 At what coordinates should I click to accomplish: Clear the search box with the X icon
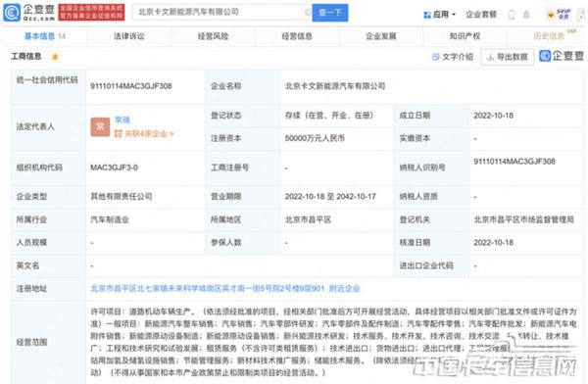[307, 13]
